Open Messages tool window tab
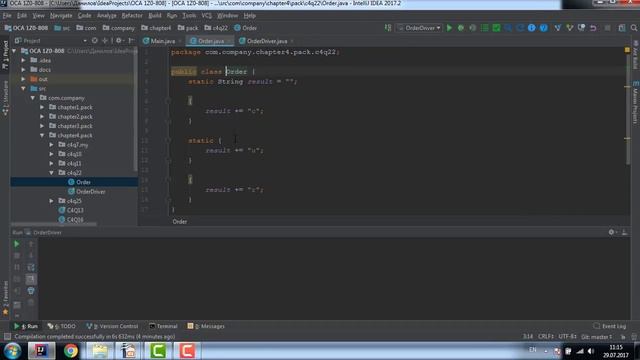This screenshot has height=360, width=640. click(x=206, y=326)
